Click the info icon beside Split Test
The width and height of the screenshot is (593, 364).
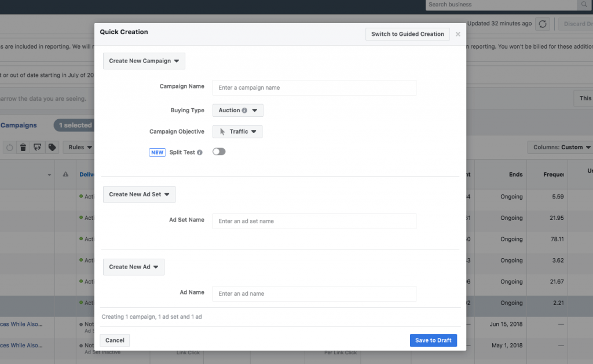(x=200, y=152)
